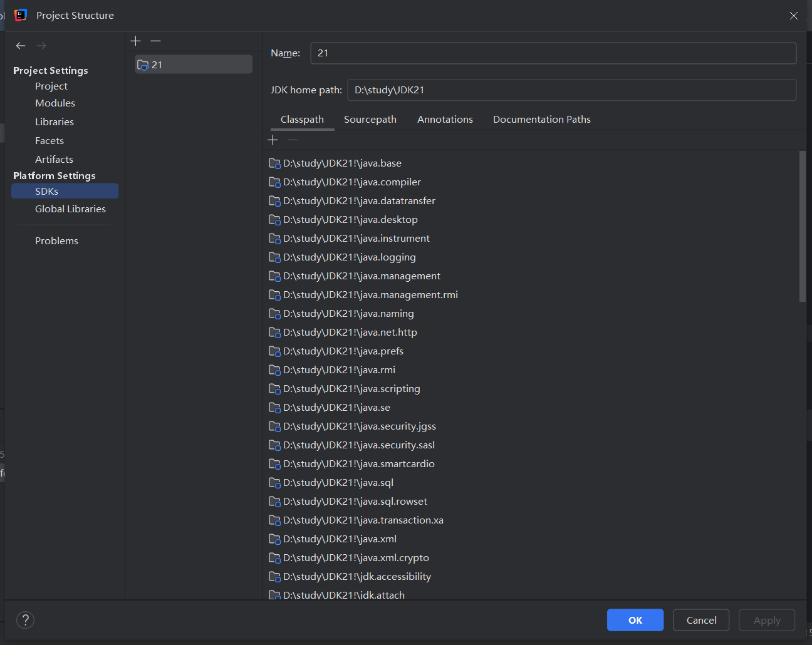Screen dimensions: 812x645
Task: Select D:\study\JDK21!\java.scripting entry
Action: (351, 389)
